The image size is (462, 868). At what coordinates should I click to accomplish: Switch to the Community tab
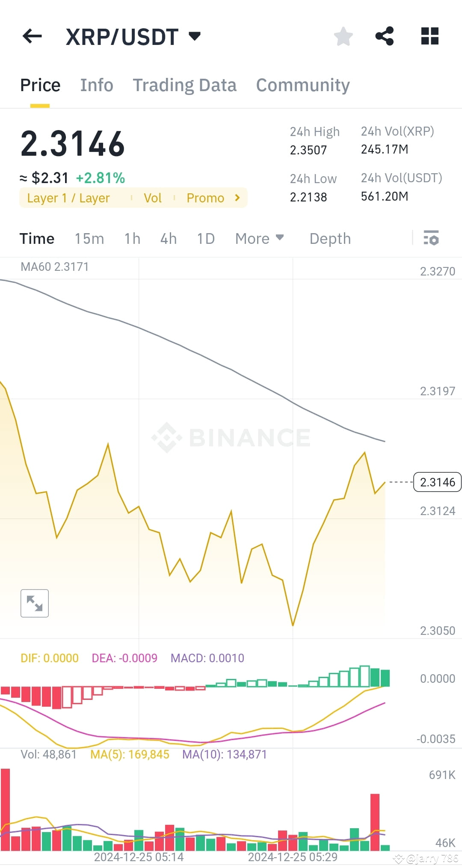click(302, 85)
